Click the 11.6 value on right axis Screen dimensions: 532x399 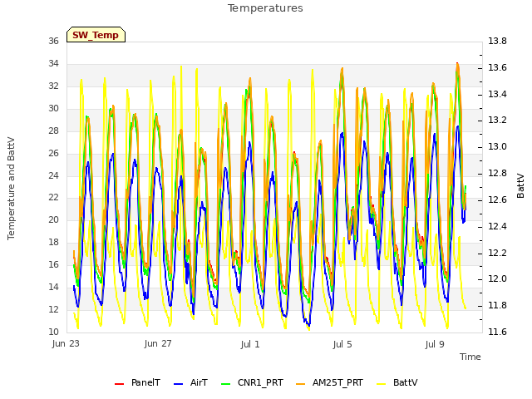tap(497, 332)
